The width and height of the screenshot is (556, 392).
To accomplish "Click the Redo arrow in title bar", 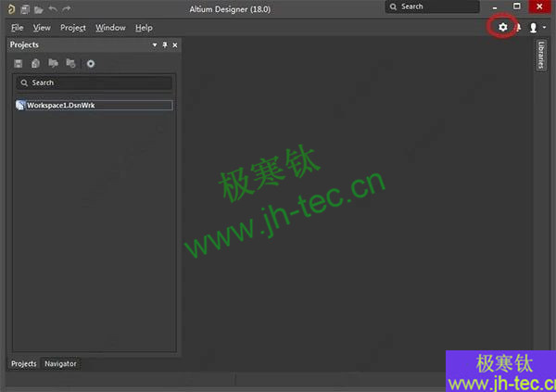I will tap(67, 9).
